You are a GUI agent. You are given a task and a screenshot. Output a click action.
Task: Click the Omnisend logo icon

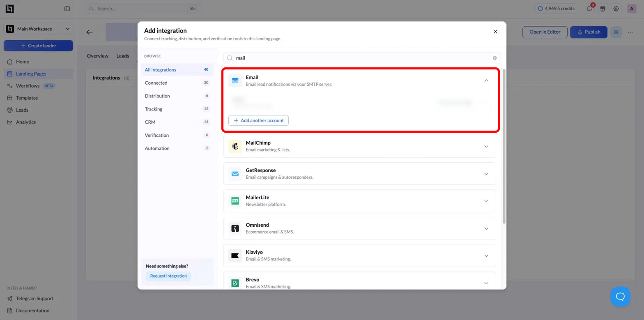(235, 228)
